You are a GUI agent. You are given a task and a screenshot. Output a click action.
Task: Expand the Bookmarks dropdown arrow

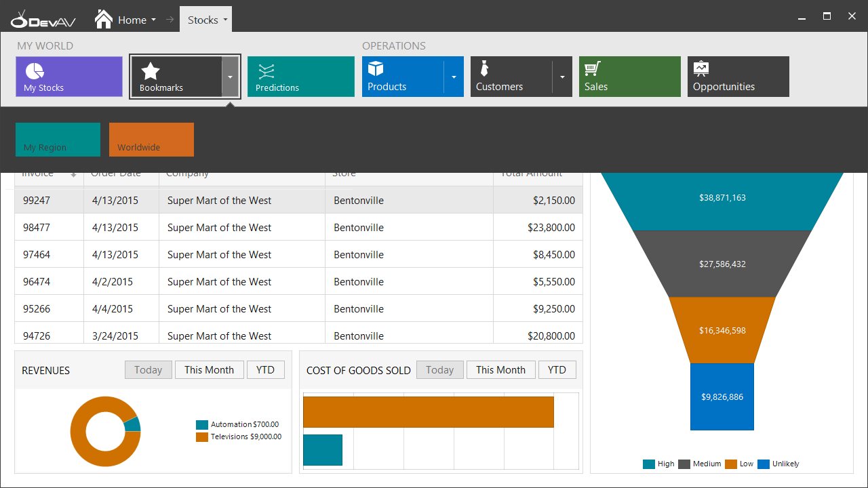(x=231, y=77)
